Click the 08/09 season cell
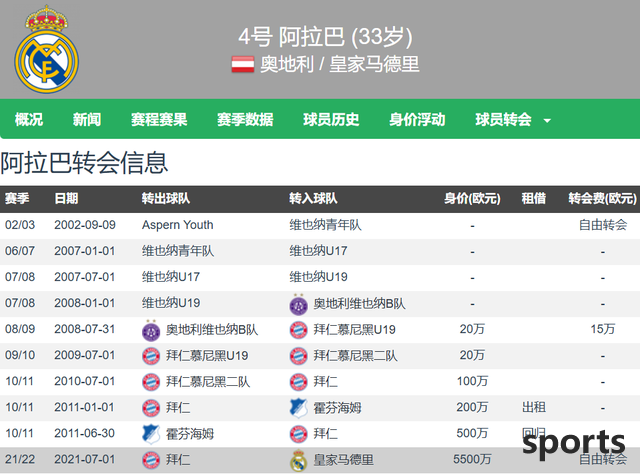This screenshot has width=640, height=474. tap(20, 329)
